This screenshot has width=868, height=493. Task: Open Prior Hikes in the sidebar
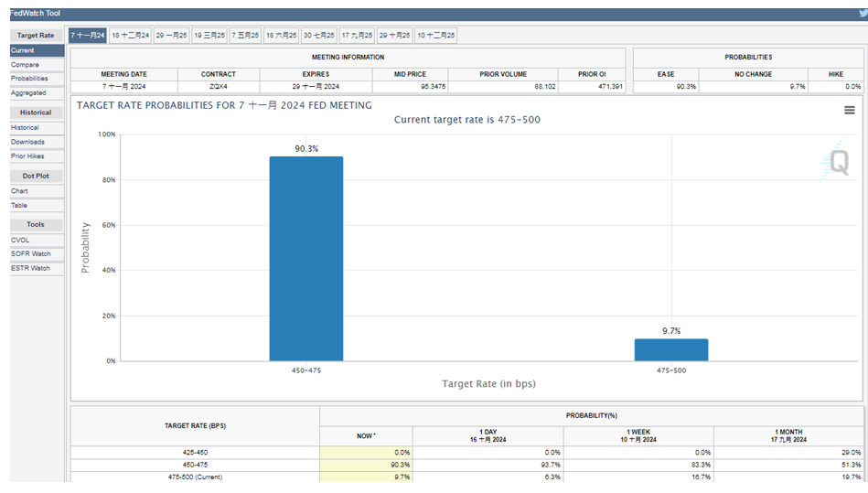click(x=27, y=155)
